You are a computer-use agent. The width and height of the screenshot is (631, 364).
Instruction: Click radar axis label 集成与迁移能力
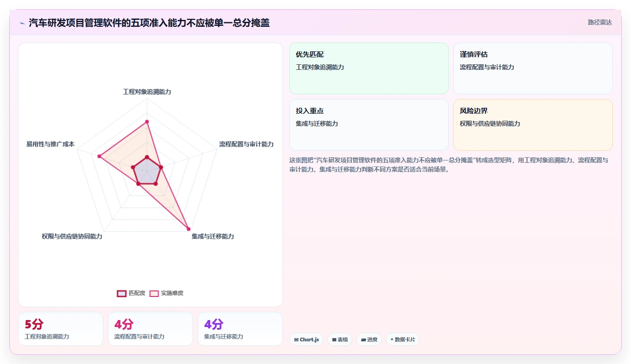(x=213, y=236)
